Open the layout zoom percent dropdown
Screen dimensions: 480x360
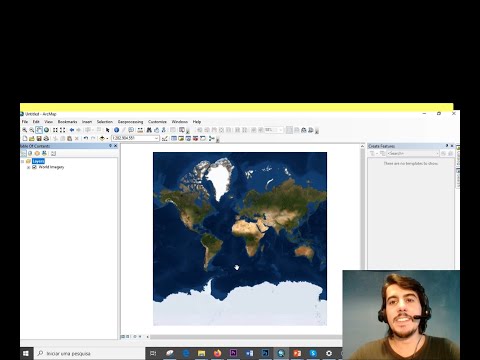[x=281, y=130]
